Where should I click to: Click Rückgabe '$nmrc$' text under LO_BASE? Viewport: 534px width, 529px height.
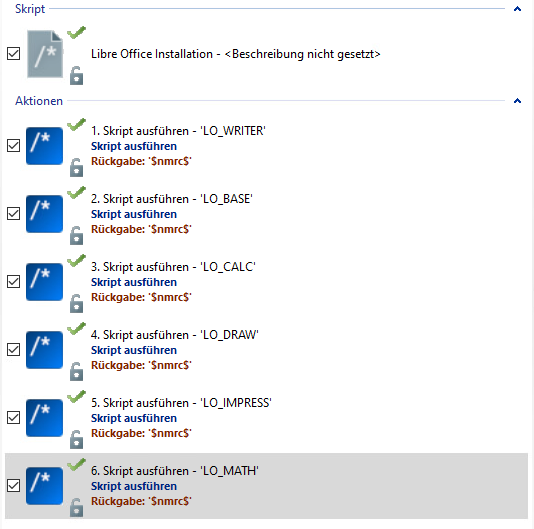(141, 229)
